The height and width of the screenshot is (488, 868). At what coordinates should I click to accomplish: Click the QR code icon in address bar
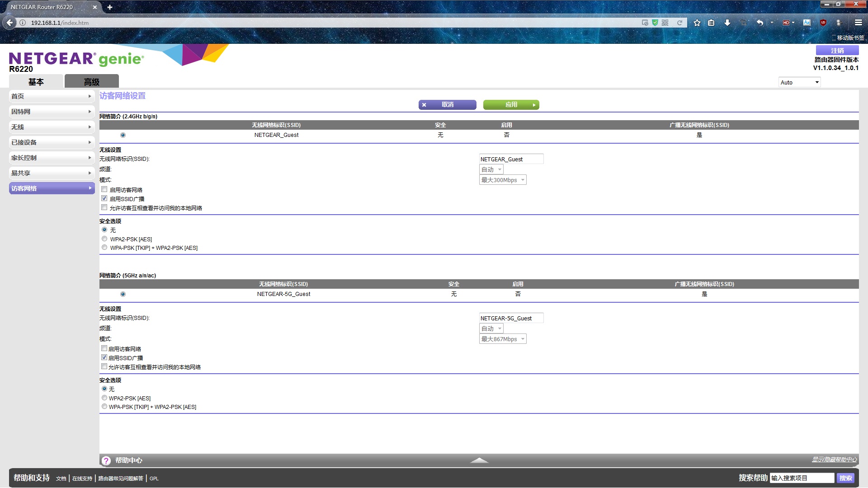(x=665, y=23)
